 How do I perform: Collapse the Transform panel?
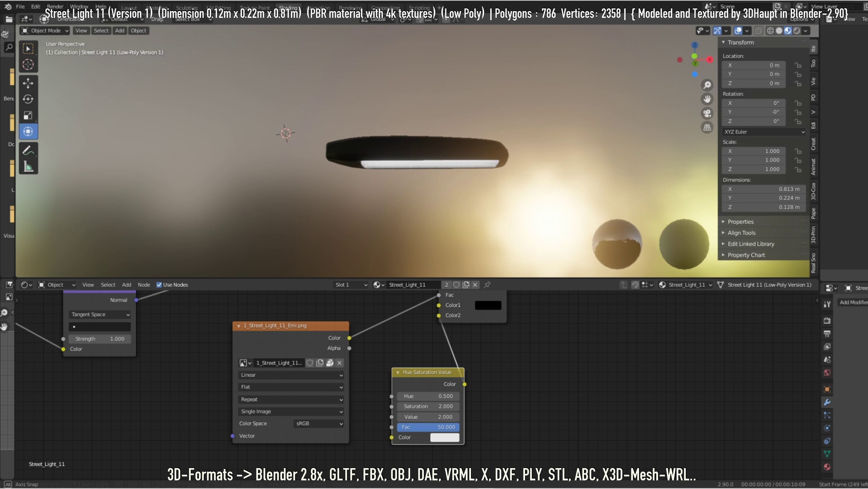click(x=724, y=42)
